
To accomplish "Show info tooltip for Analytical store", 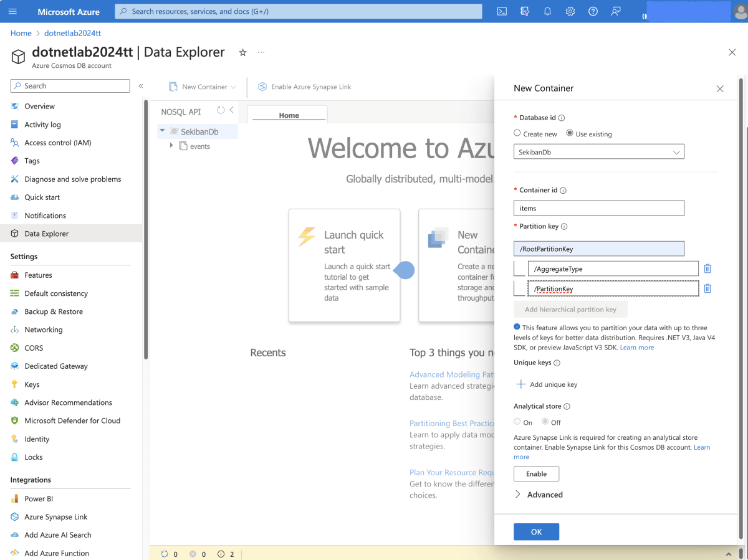I will [x=567, y=406].
